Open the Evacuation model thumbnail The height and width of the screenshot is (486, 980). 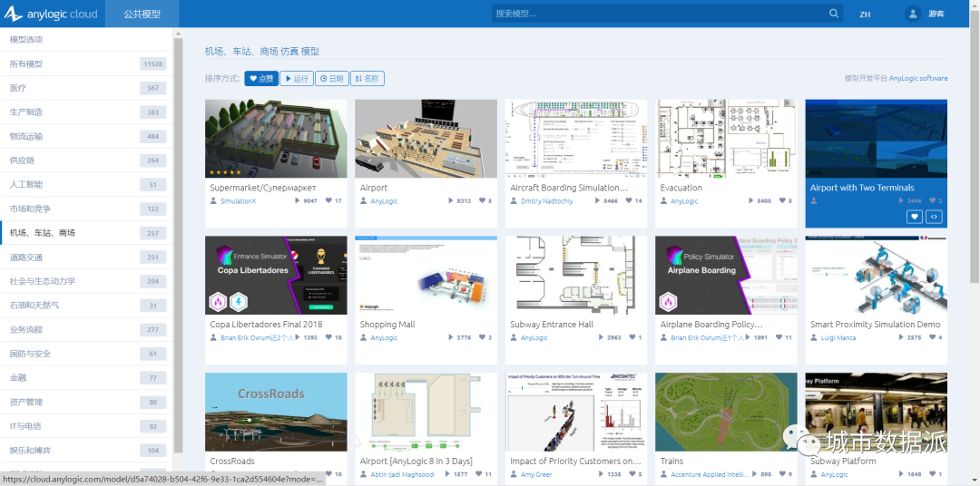tap(726, 139)
